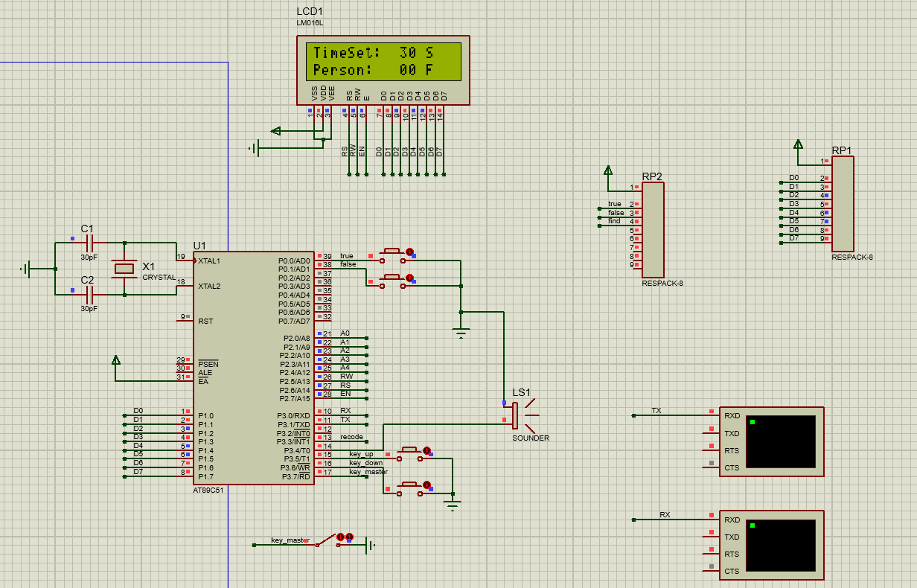
Task: Select the LS1 sounder symbol
Action: (521, 415)
